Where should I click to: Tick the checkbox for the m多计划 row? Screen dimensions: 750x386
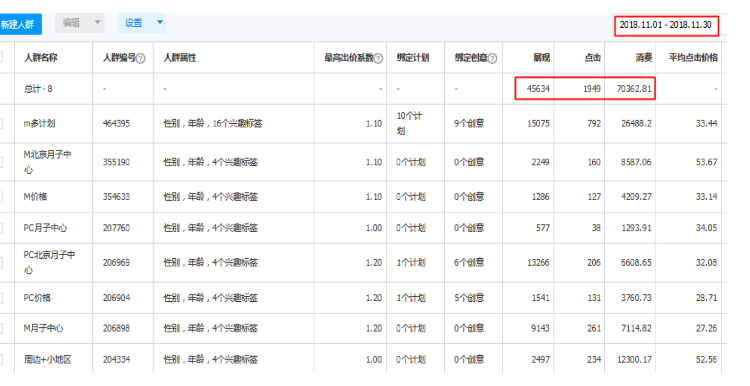(x=1, y=123)
